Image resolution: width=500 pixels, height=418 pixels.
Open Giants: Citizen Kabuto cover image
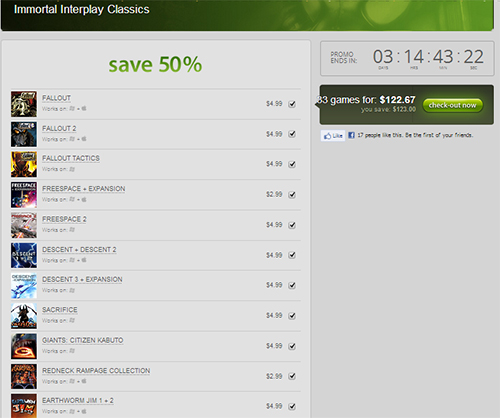pos(24,346)
